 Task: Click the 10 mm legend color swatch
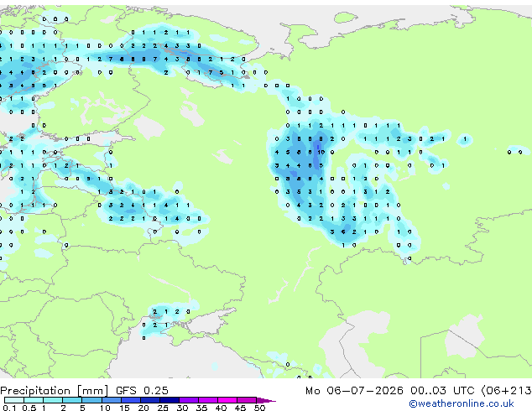112,400
